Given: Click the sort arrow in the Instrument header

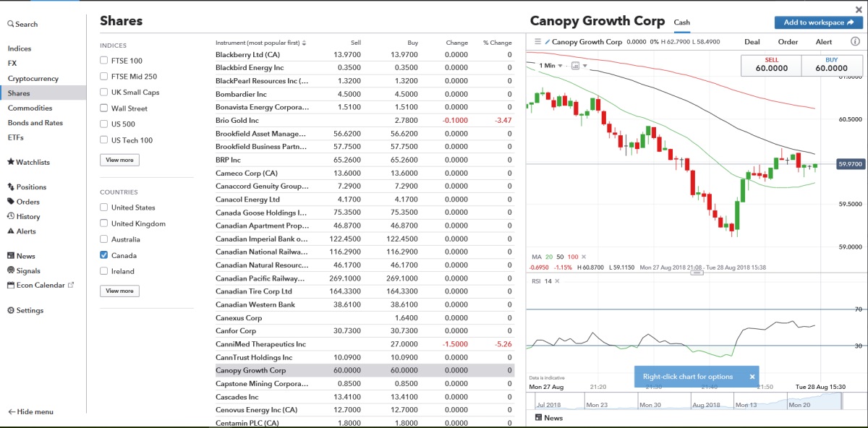Looking at the screenshot, I should [x=305, y=43].
